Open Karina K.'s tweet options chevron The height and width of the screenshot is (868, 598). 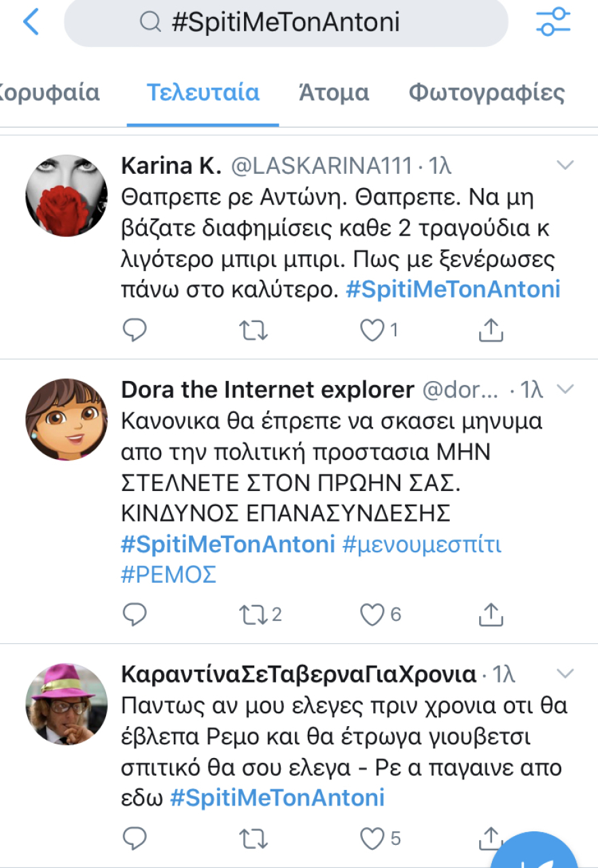(564, 165)
